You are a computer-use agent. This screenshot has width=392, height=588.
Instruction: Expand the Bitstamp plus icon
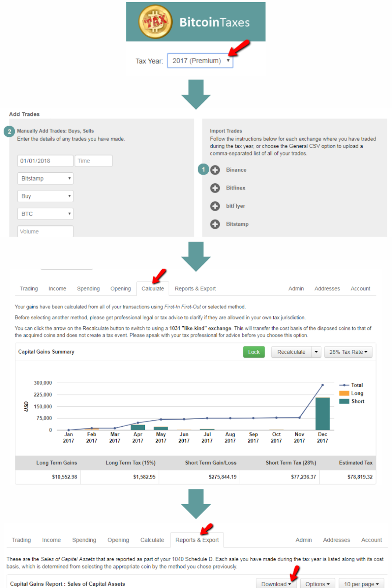pyautogui.click(x=215, y=224)
